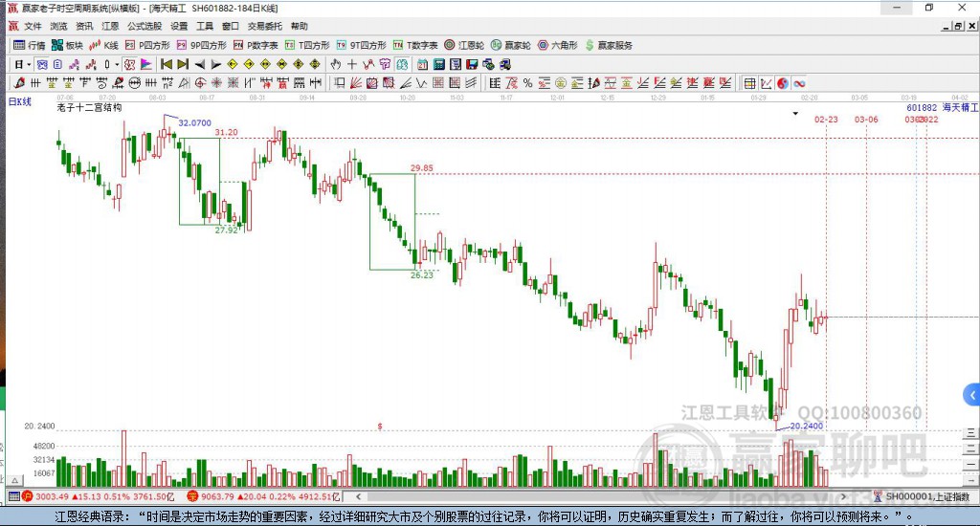Click the horizontal scrollbar right arrow
The width and height of the screenshot is (980, 526).
tap(843, 496)
